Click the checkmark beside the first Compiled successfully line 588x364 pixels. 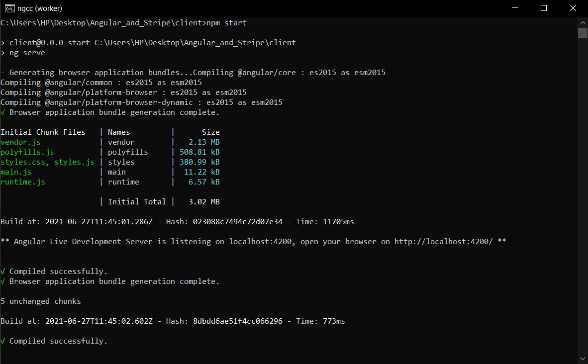click(x=3, y=271)
